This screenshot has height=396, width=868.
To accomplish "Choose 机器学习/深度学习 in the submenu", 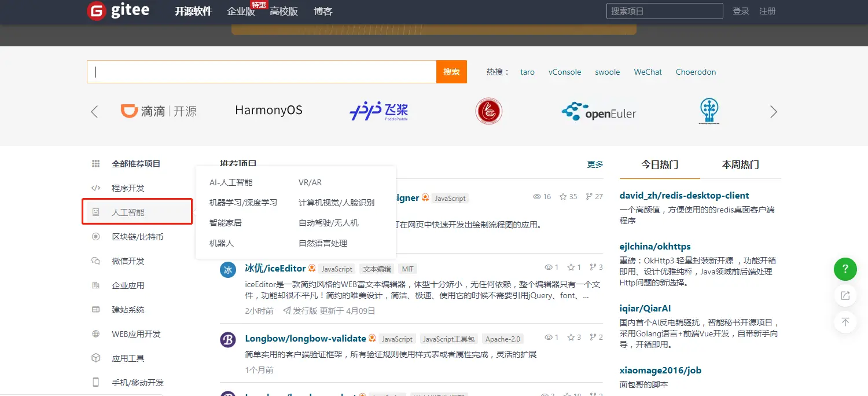I will (243, 203).
